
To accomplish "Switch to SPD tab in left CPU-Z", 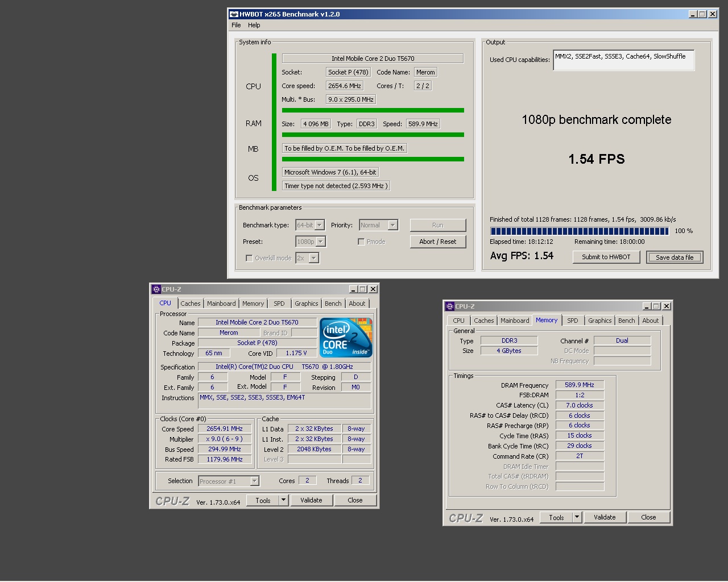I will point(279,304).
